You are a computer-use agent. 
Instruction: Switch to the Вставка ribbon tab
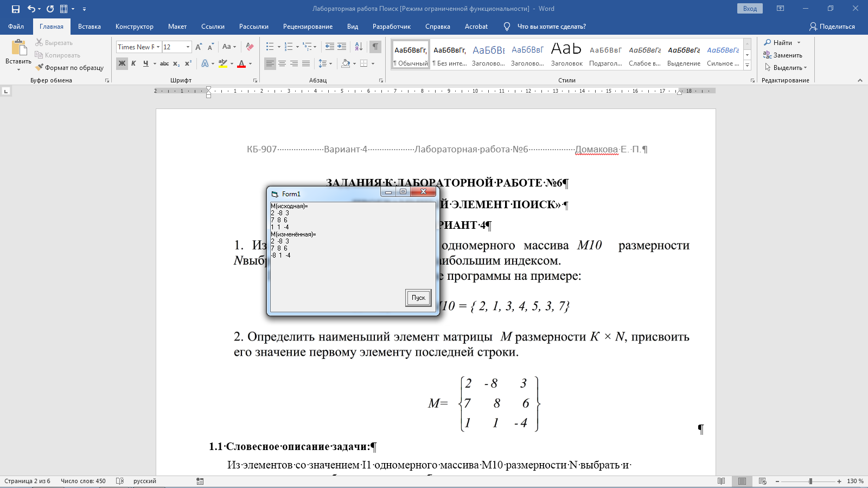pos(90,26)
